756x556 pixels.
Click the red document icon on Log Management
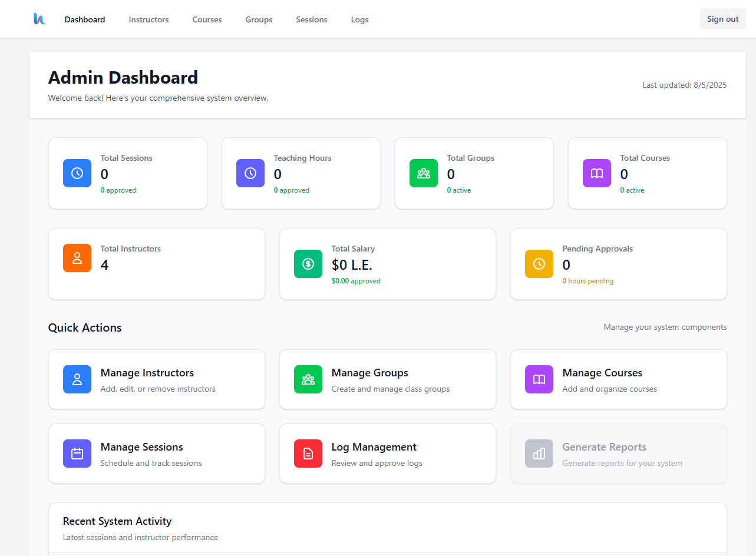pyautogui.click(x=308, y=454)
